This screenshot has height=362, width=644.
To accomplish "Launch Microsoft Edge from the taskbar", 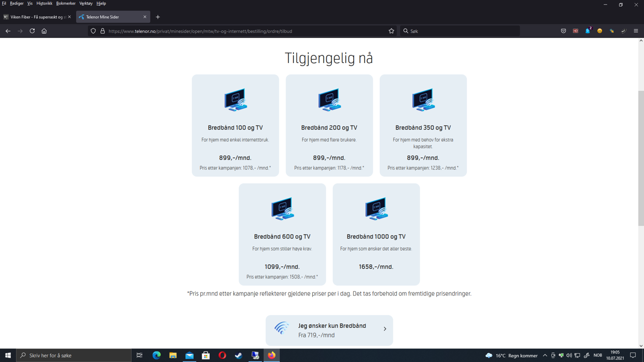I will (157, 355).
